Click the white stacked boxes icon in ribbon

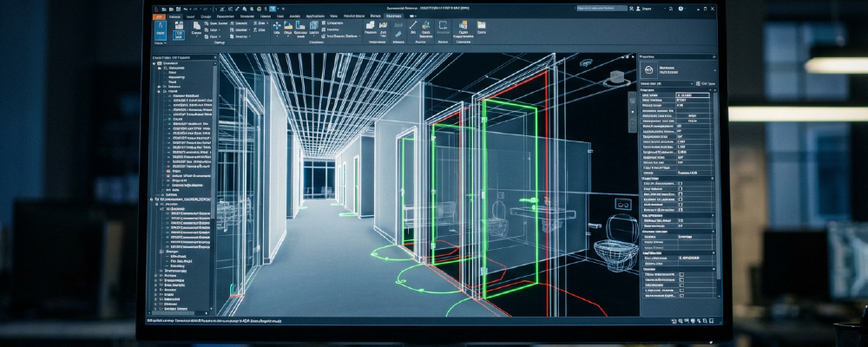[370, 25]
